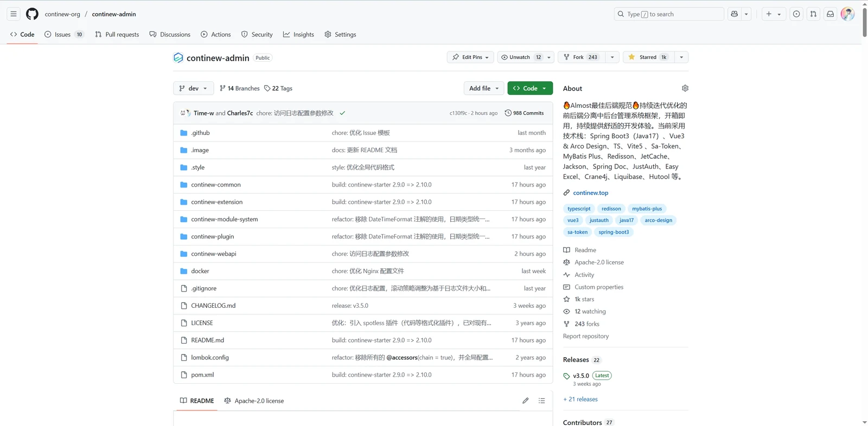Open the Actions tab
868x426 pixels.
point(216,35)
